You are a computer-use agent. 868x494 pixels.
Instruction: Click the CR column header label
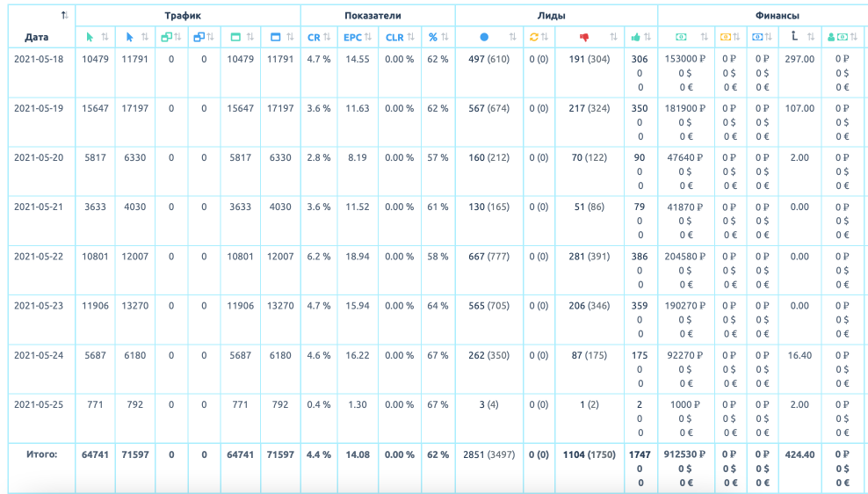[x=314, y=38]
